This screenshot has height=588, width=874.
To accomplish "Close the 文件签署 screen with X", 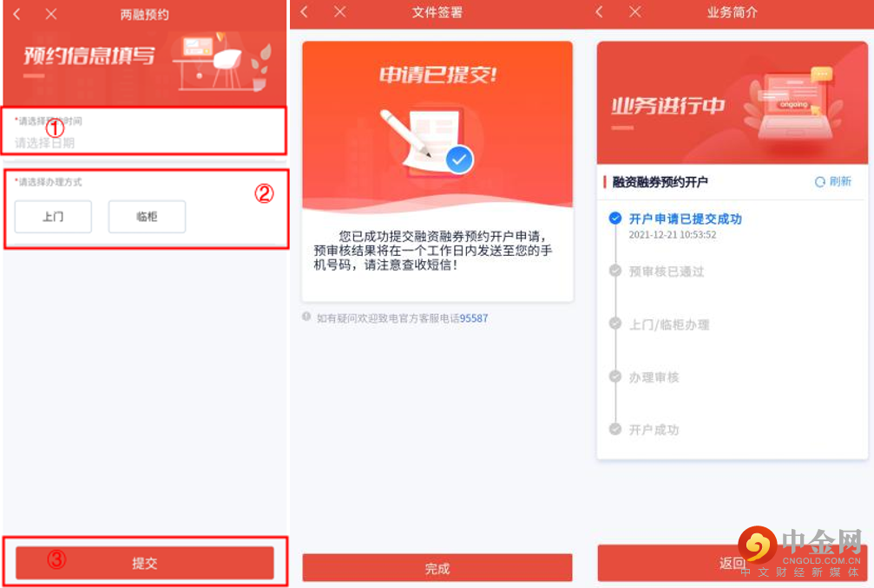I will pyautogui.click(x=339, y=11).
